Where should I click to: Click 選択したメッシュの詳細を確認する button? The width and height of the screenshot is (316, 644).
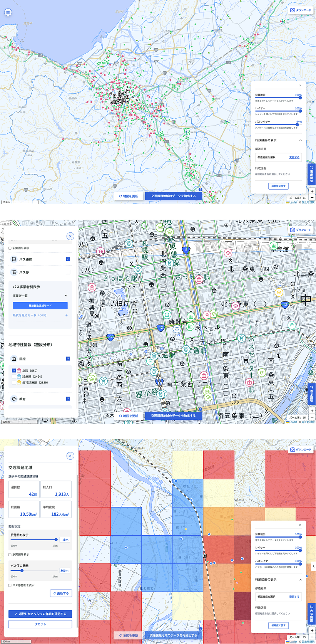click(40, 614)
